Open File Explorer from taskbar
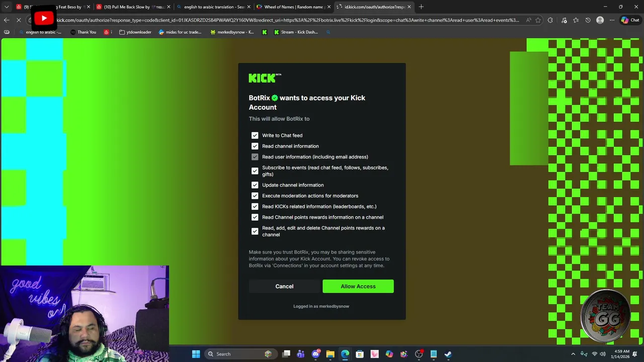 click(x=330, y=354)
